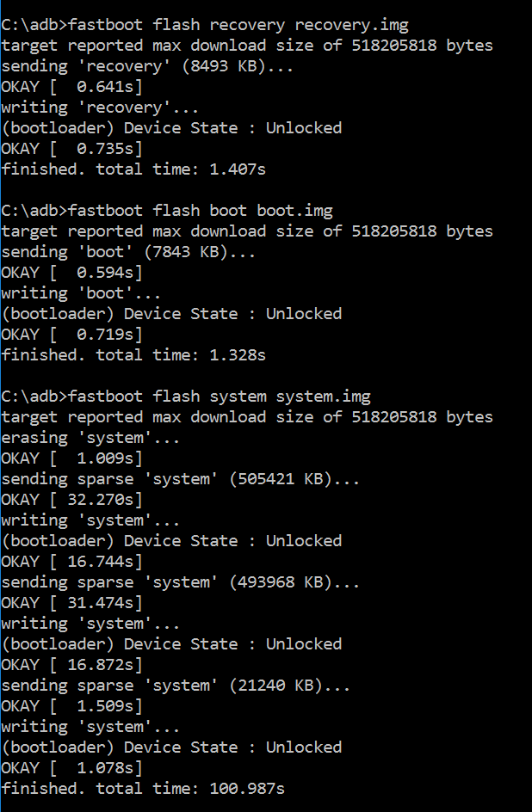Image resolution: width=532 pixels, height=812 pixels.
Task: Click the 'OKAY [ 16.872s]' output line
Action: coord(71,665)
